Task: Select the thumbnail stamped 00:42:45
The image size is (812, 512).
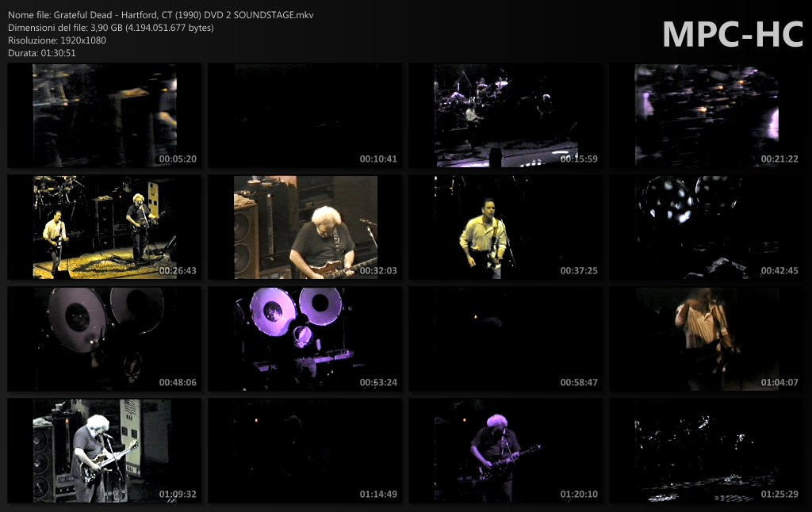Action: pos(706,227)
